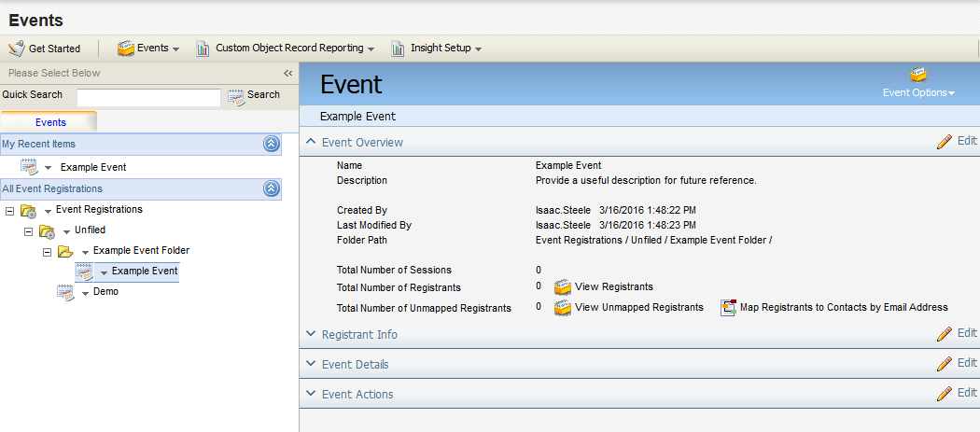Click the Insight Setup chart icon
Screen dimensions: 980x432
coord(398,49)
